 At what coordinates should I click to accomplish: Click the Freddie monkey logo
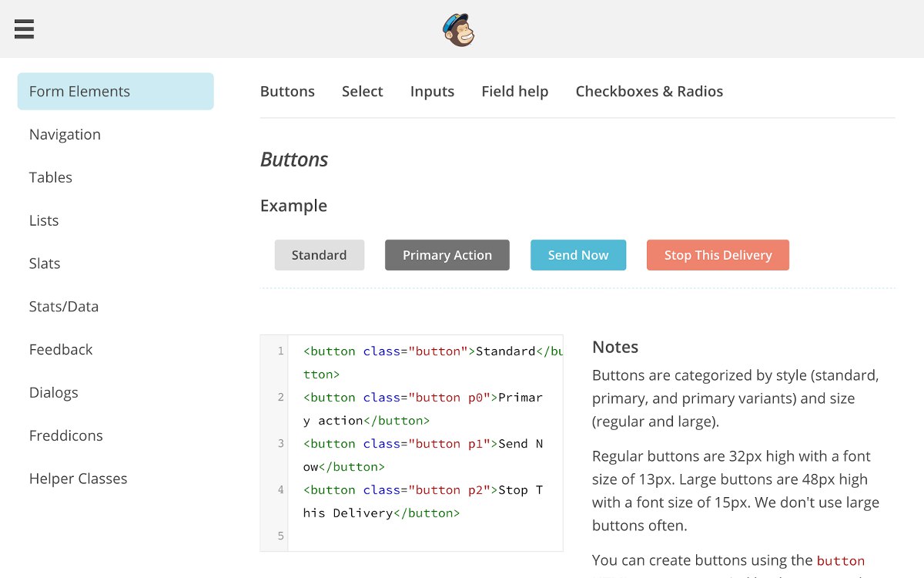tap(459, 30)
